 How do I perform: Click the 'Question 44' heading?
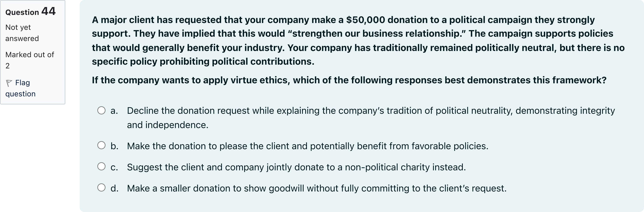tap(30, 12)
